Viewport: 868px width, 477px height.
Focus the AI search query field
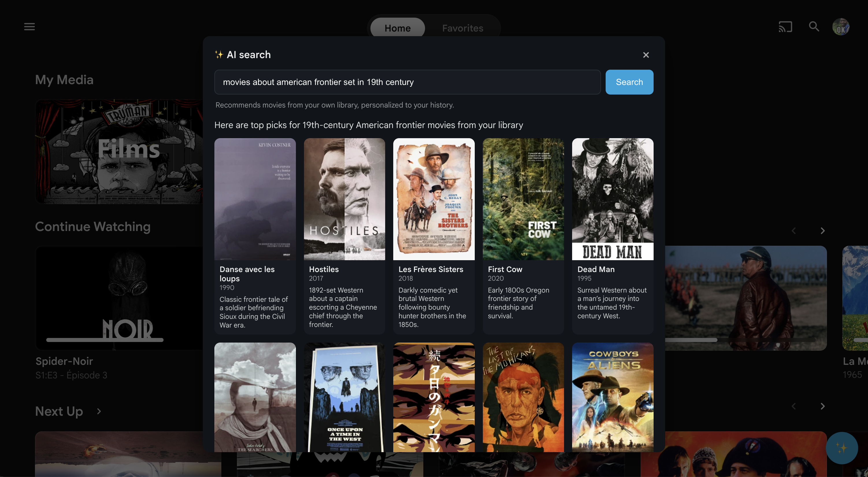[407, 82]
